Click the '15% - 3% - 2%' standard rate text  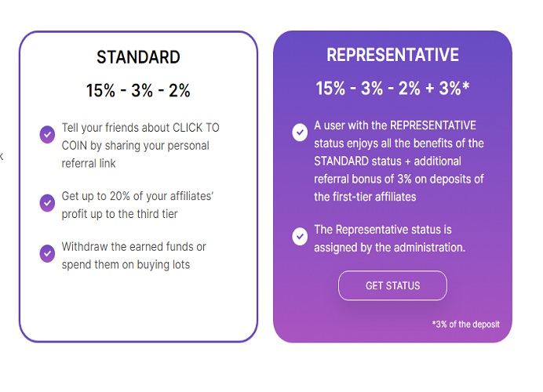click(x=138, y=90)
